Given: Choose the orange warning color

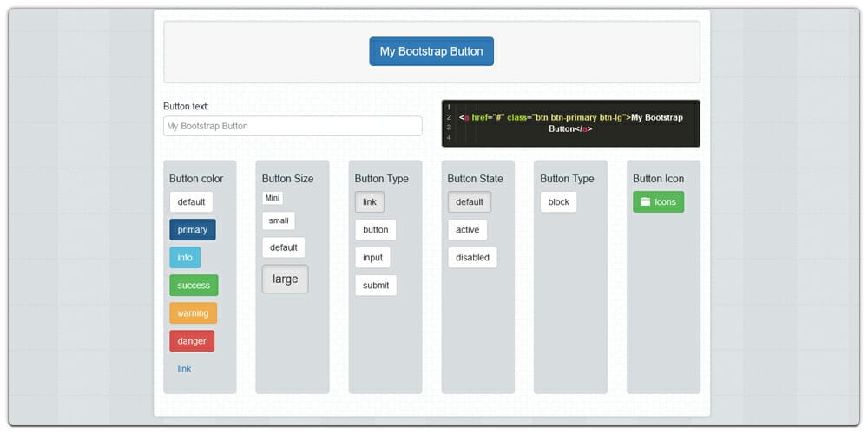Looking at the screenshot, I should [193, 313].
